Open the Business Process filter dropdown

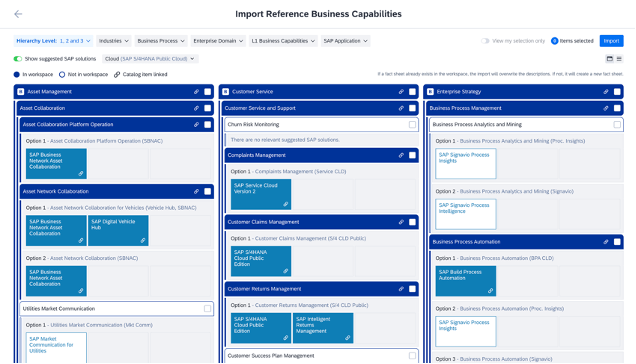click(x=161, y=41)
